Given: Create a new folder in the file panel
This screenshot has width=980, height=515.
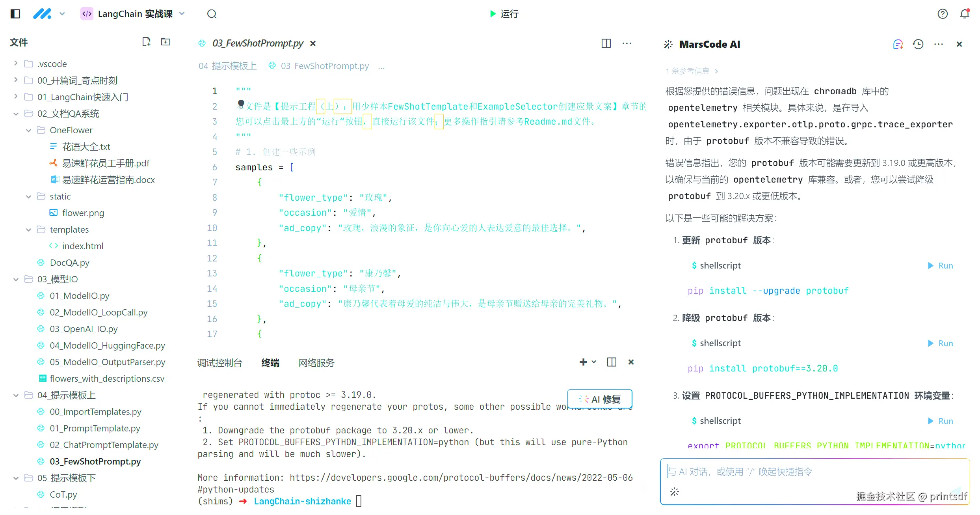Looking at the screenshot, I should pyautogui.click(x=166, y=42).
